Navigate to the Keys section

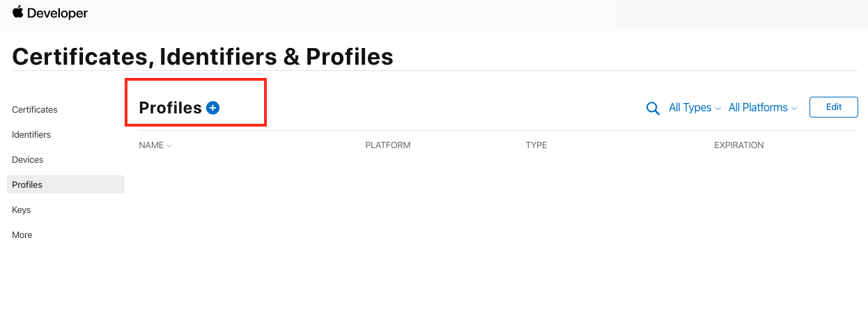(22, 210)
